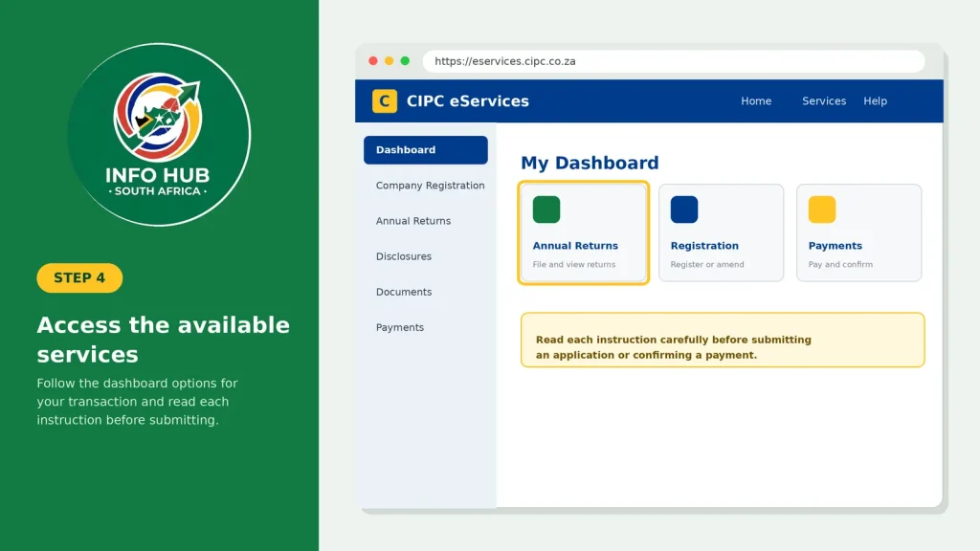
Task: Click the 'File and view returns' text
Action: tap(574, 264)
